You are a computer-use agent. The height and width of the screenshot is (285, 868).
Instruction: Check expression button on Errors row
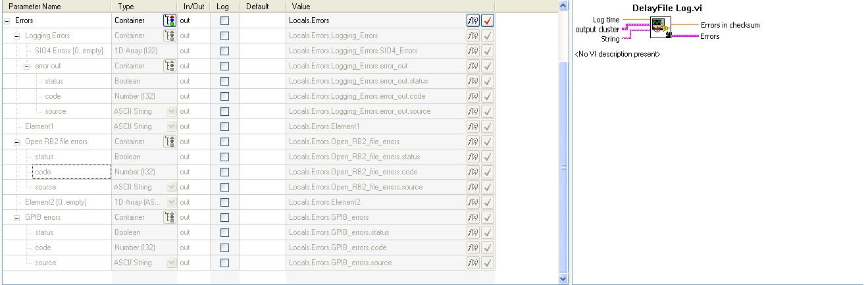pos(488,20)
